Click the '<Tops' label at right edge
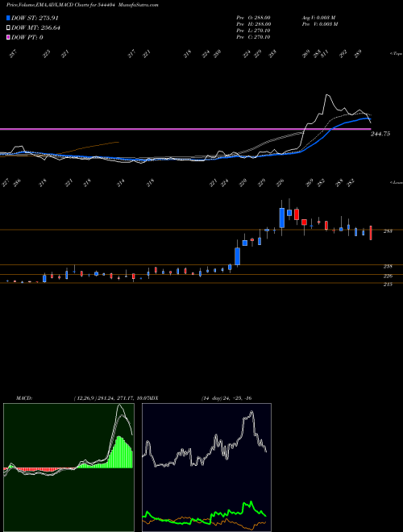 (395, 54)
